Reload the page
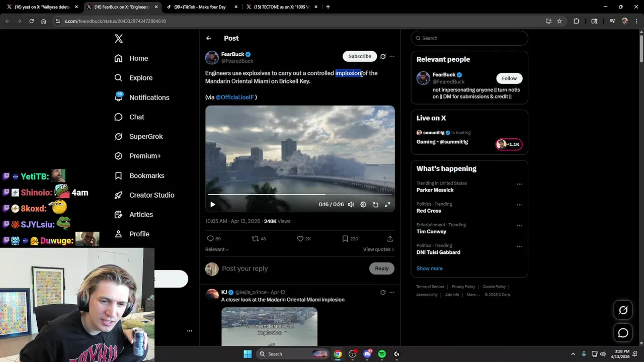 [31, 21]
